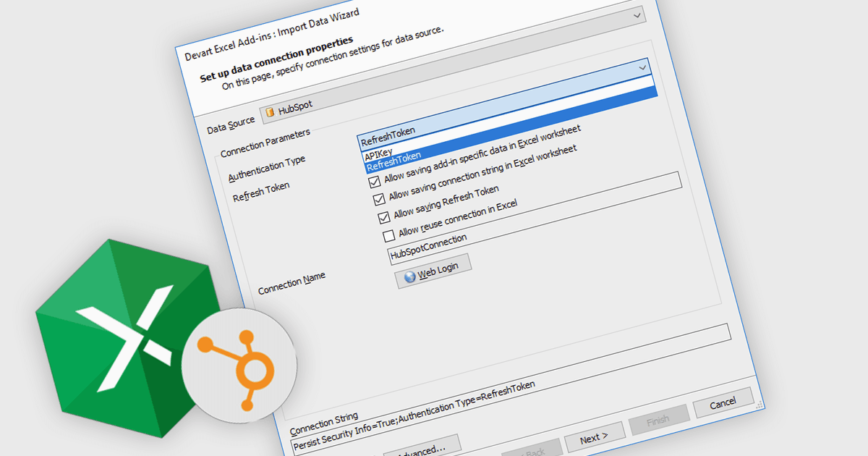868x456 pixels.
Task: Expand the Authentication Type combo box arrow
Action: pyautogui.click(x=643, y=67)
